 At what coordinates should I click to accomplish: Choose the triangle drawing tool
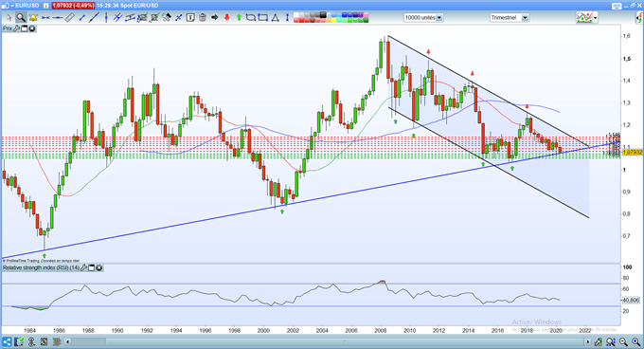click(x=276, y=18)
